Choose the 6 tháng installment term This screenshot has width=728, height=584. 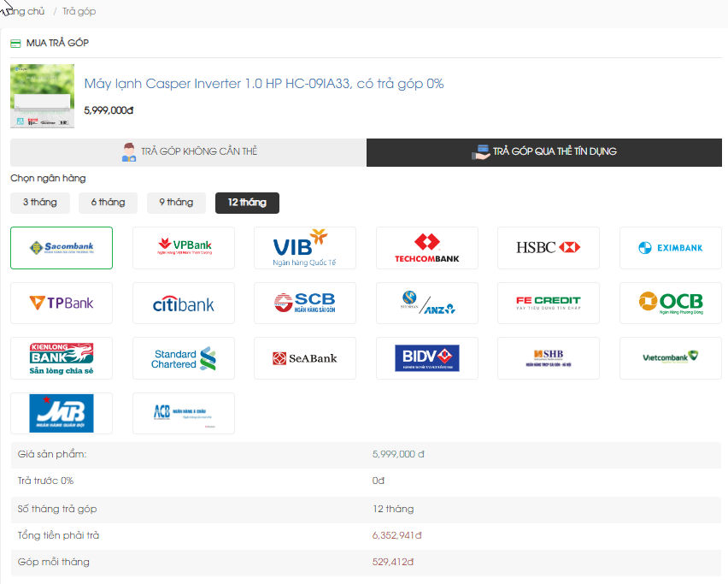[109, 203]
